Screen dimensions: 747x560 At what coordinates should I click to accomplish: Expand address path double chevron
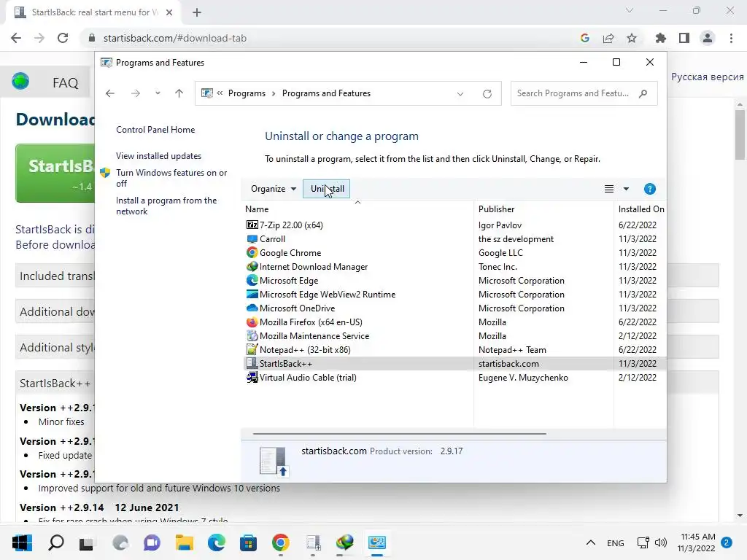click(x=220, y=93)
